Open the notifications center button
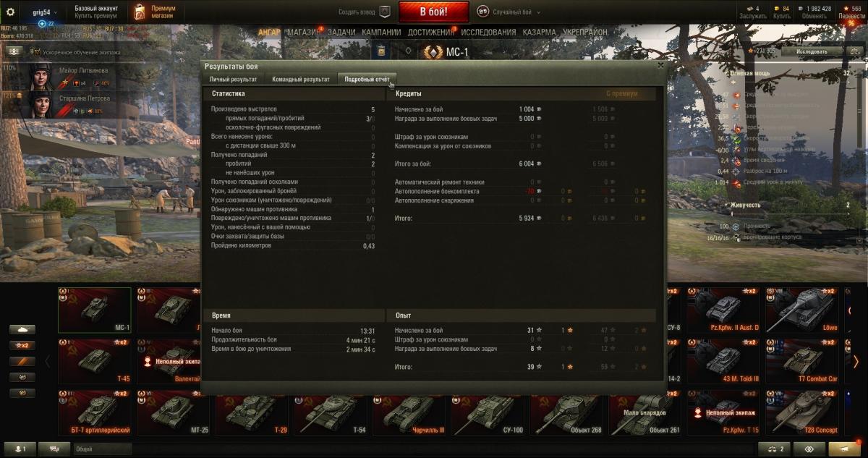Screen dimensions: 868x458 click(x=846, y=449)
